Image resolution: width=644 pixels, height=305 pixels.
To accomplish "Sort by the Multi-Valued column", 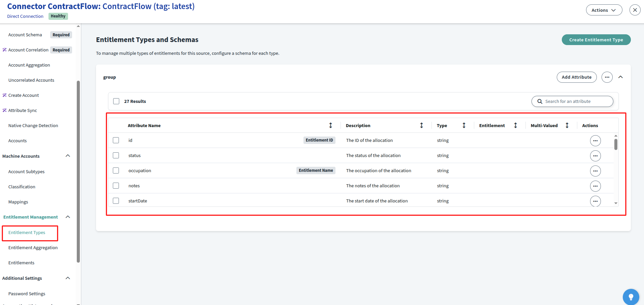I will click(x=567, y=125).
